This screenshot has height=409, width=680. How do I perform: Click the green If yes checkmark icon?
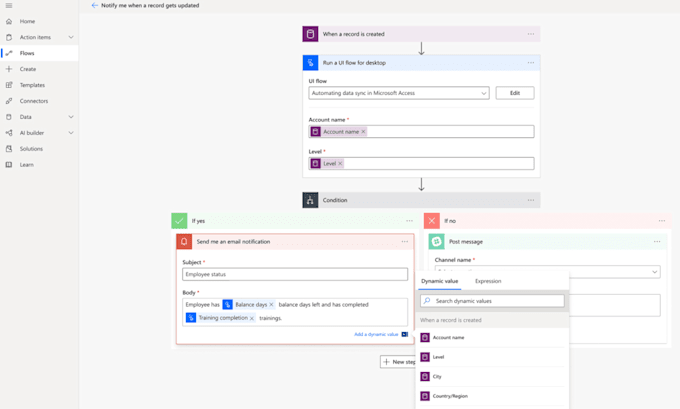[x=179, y=221]
